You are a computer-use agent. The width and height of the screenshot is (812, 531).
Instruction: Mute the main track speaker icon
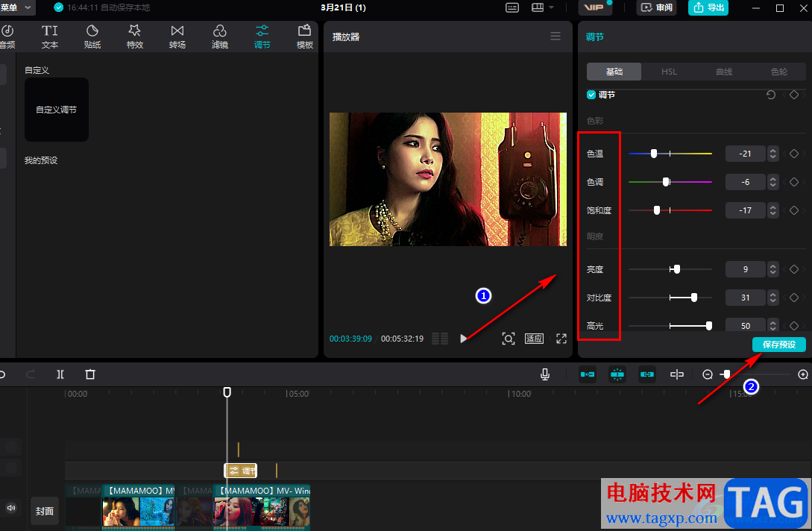pyautogui.click(x=11, y=508)
